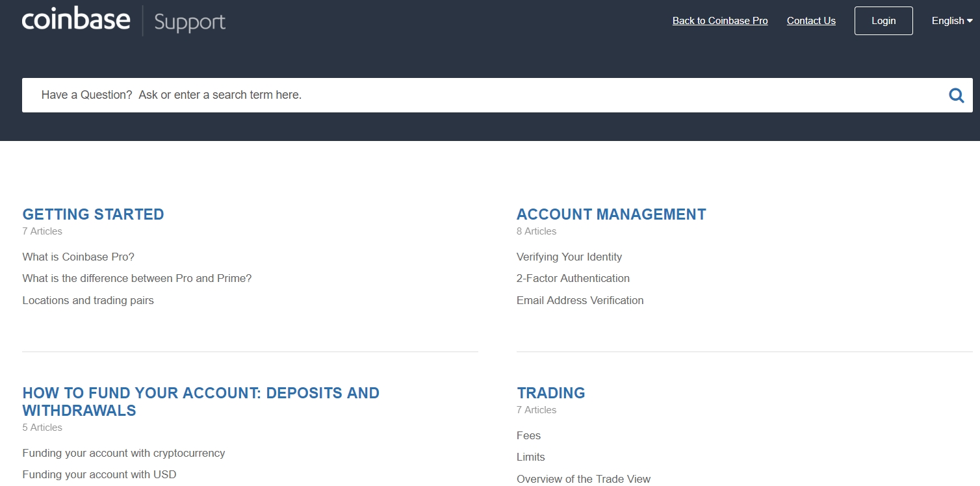Go back to Coinbase Pro
The image size is (980, 486).
click(x=720, y=21)
